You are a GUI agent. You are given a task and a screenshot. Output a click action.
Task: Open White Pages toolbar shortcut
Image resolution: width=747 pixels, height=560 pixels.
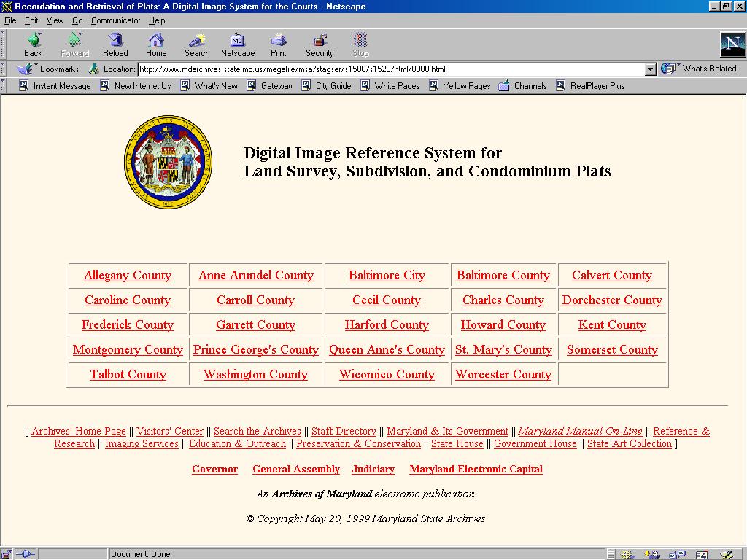(x=391, y=86)
